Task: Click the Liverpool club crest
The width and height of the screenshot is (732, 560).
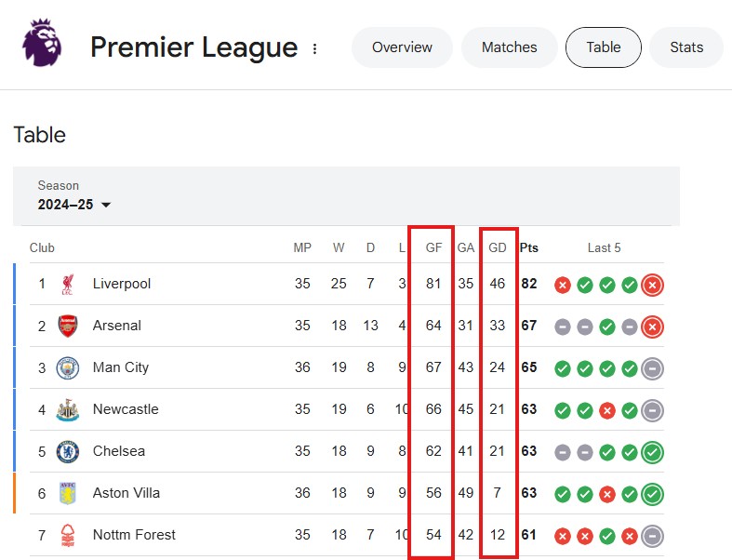Action: tap(68, 284)
